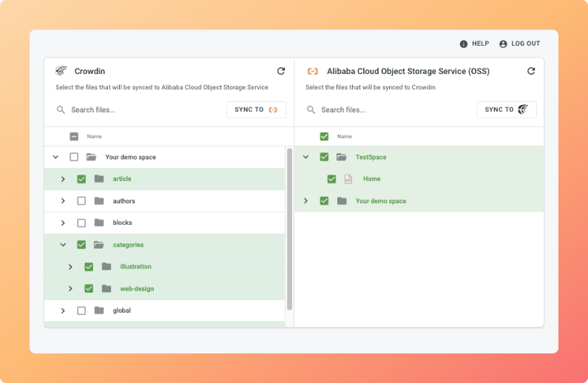Click the folder icon of blocks
The width and height of the screenshot is (588, 383).
pos(99,223)
